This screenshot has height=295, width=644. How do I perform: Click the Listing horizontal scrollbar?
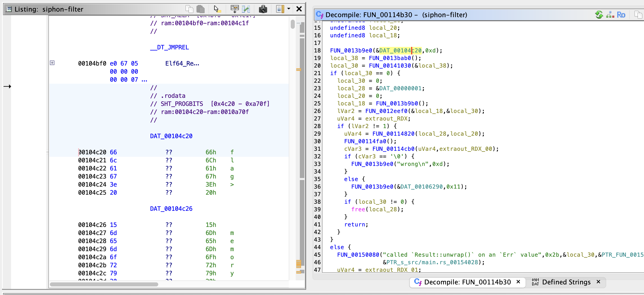click(104, 284)
